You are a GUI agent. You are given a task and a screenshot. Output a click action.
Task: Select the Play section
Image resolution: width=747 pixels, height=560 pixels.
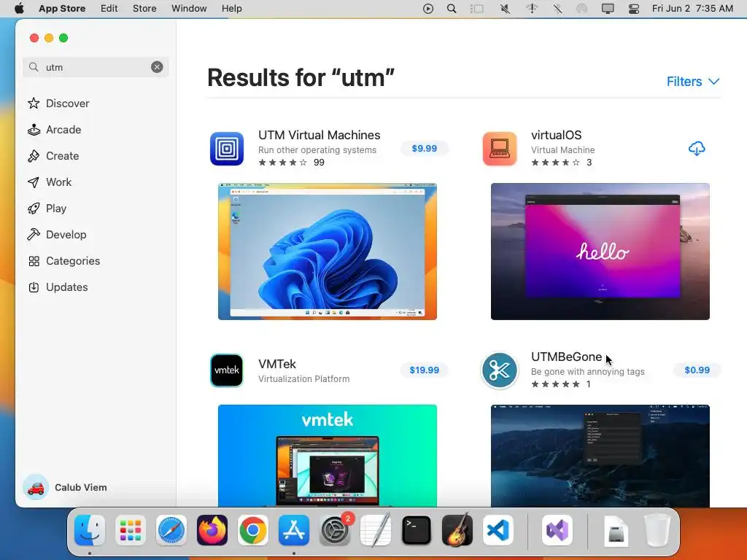click(47, 209)
